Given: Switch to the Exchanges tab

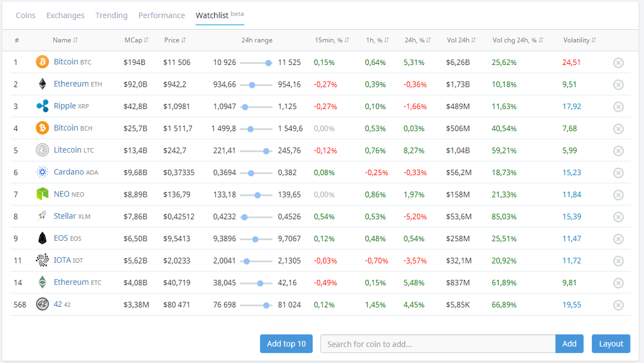Looking at the screenshot, I should click(x=66, y=15).
